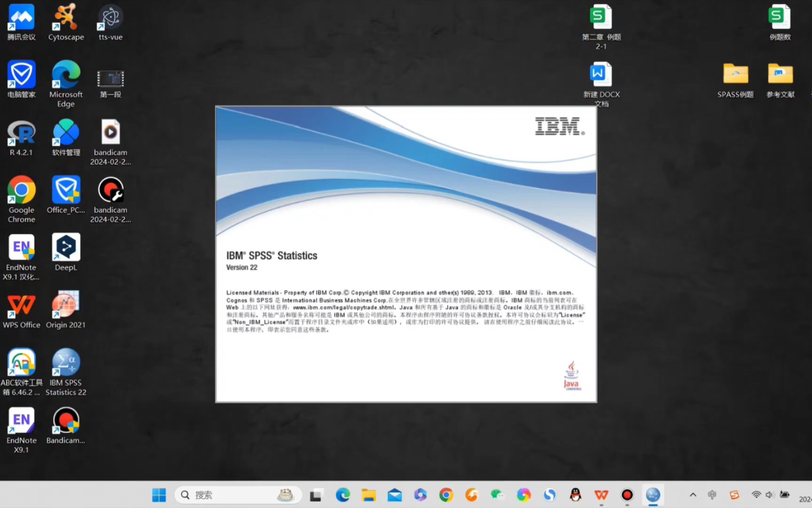812x508 pixels.
Task: Select the bottom EndNote X9.1 shortcut
Action: (22, 430)
